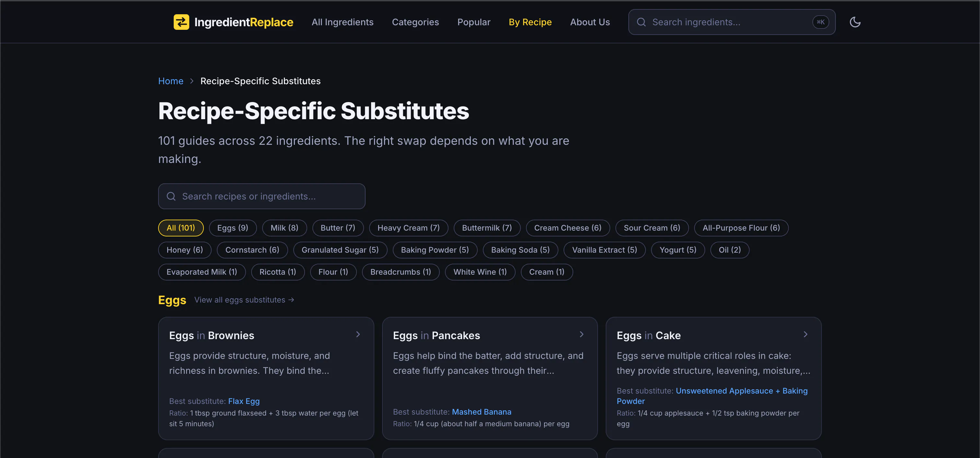Go to the By Recipe nav tab

(x=530, y=22)
